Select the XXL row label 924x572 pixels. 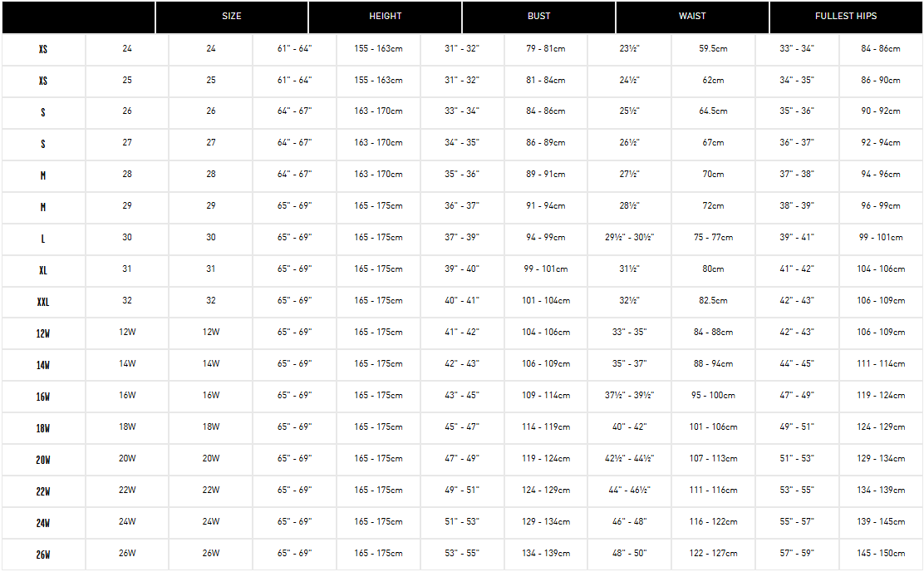(43, 303)
